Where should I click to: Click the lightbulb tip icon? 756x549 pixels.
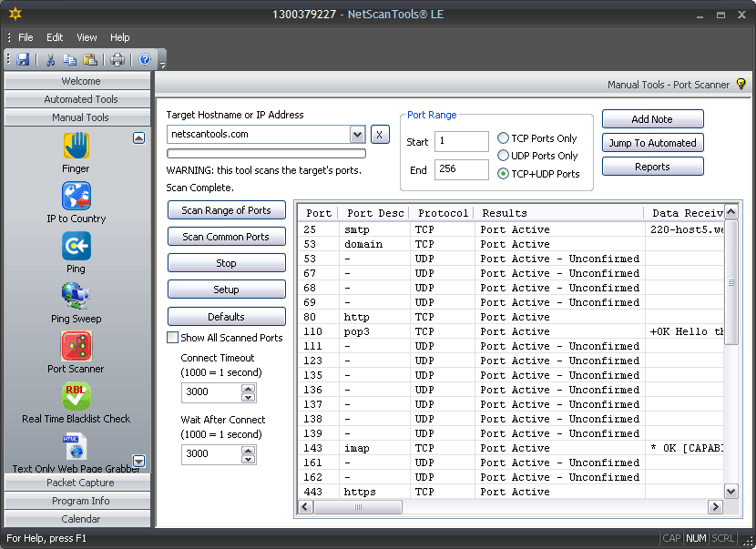click(x=741, y=84)
